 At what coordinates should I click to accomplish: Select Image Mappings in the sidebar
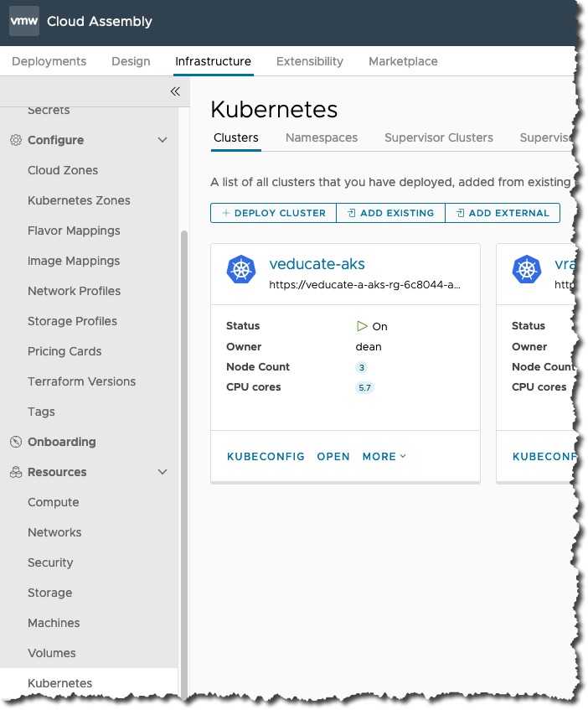click(74, 261)
